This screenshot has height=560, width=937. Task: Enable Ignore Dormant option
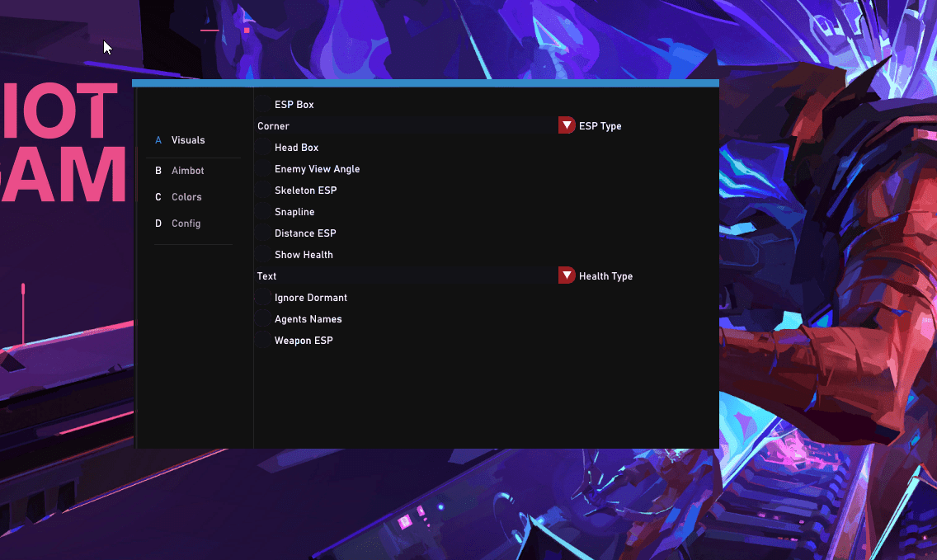point(264,298)
